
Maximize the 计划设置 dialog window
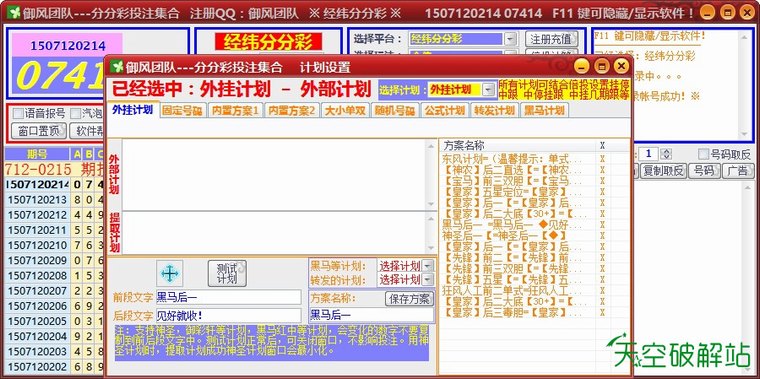602,66
